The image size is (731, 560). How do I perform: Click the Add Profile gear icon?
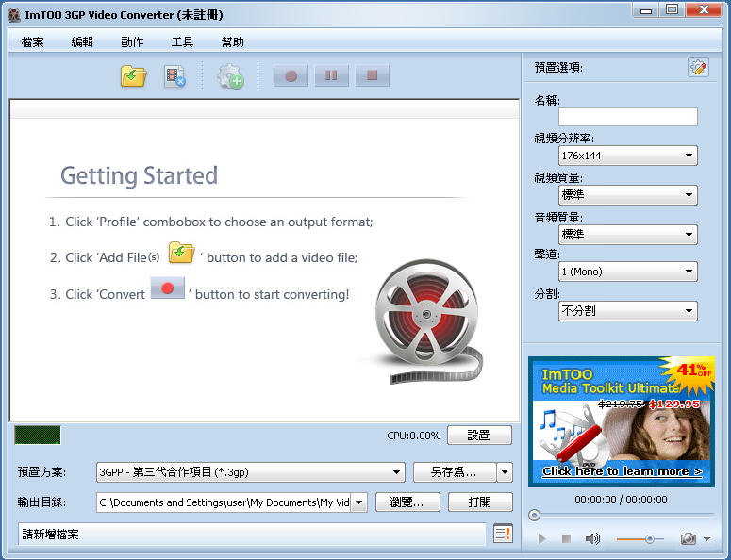coord(230,76)
